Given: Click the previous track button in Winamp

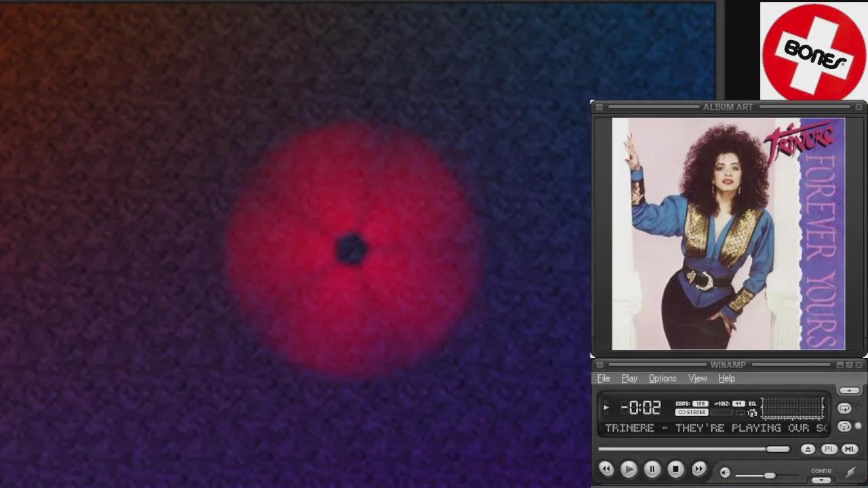Looking at the screenshot, I should click(606, 469).
